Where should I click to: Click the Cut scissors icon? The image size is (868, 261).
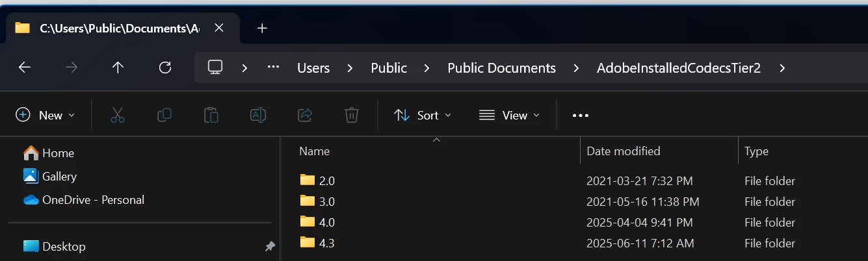(118, 115)
